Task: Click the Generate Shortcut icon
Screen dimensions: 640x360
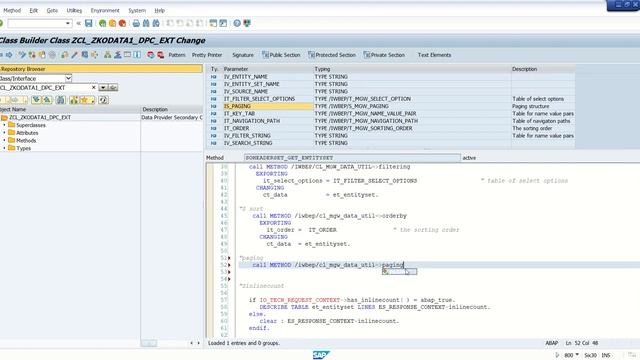Action: pos(223,23)
